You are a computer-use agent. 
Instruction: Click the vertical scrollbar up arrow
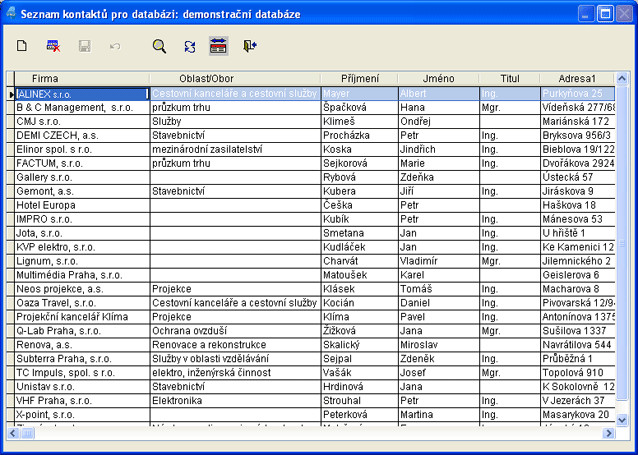[622, 78]
